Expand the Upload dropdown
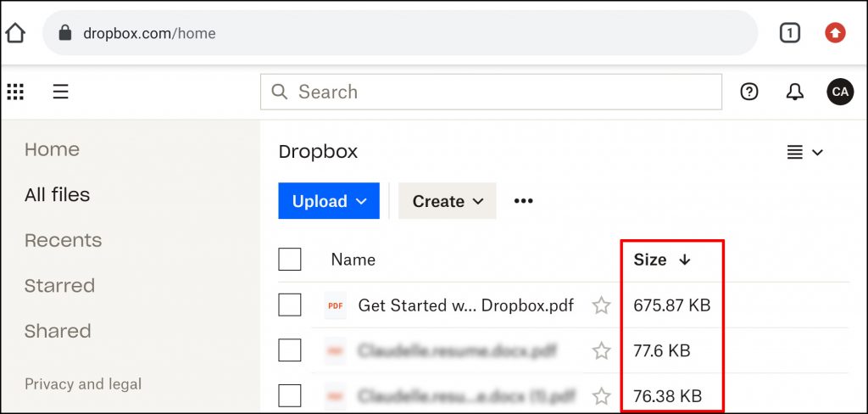 pos(329,200)
